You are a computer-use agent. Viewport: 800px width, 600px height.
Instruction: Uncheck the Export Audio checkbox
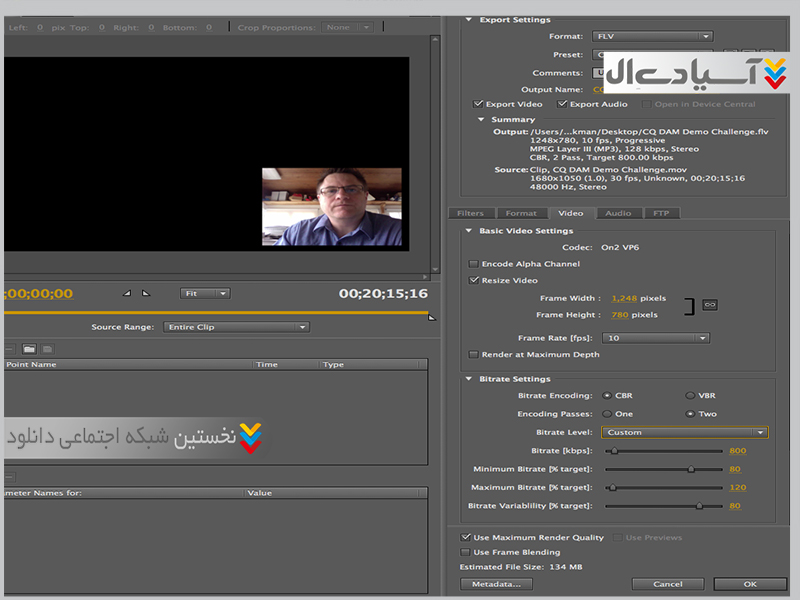click(563, 104)
